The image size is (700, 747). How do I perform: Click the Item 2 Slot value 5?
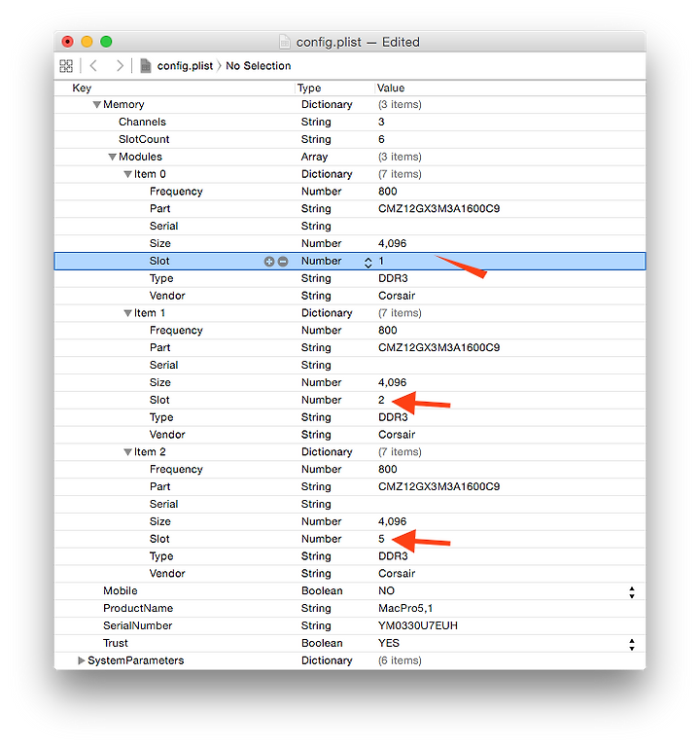tap(381, 539)
